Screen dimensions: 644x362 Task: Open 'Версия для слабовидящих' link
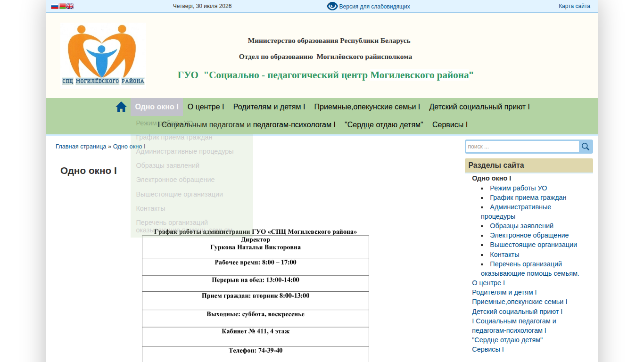click(x=374, y=7)
